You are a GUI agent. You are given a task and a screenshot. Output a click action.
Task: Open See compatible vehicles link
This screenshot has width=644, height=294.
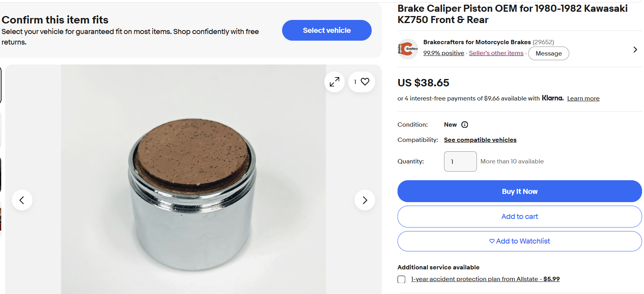point(480,140)
